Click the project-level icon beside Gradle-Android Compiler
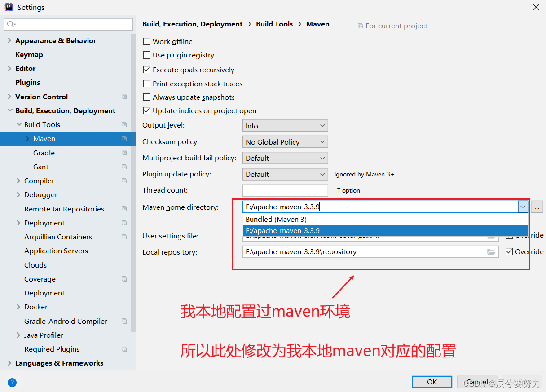The image size is (546, 392). [124, 321]
